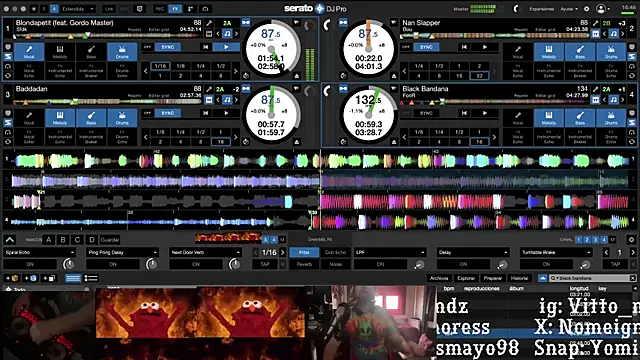Screen dimensions: 640x360
Task: Open the Ping Pong Delay effect dropdown
Action: tap(122, 253)
